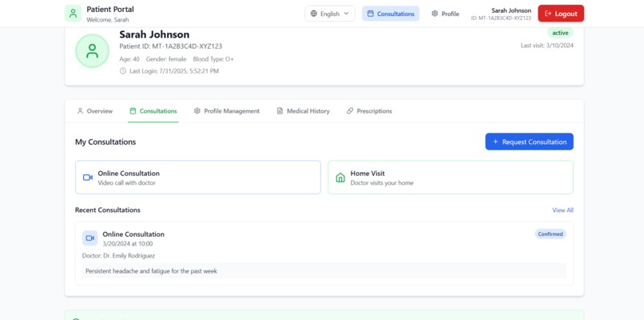Click 'Last visit: 3/10/2024' text
The image size is (644, 320).
point(547,46)
